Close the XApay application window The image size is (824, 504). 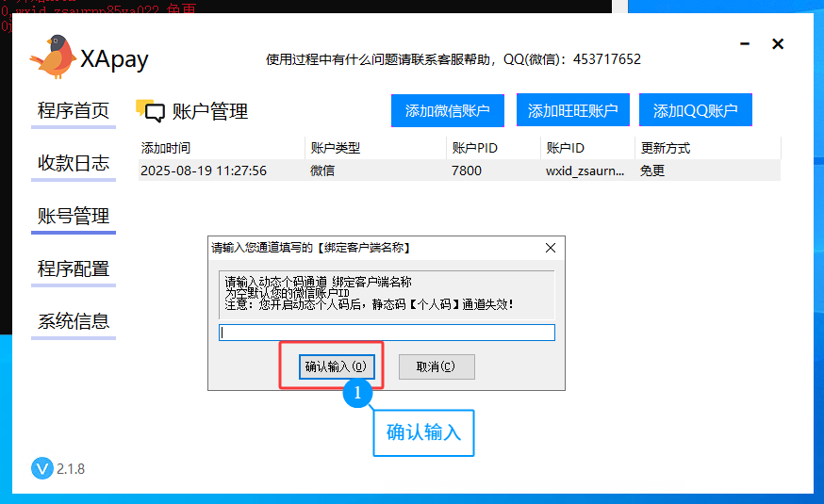778,44
